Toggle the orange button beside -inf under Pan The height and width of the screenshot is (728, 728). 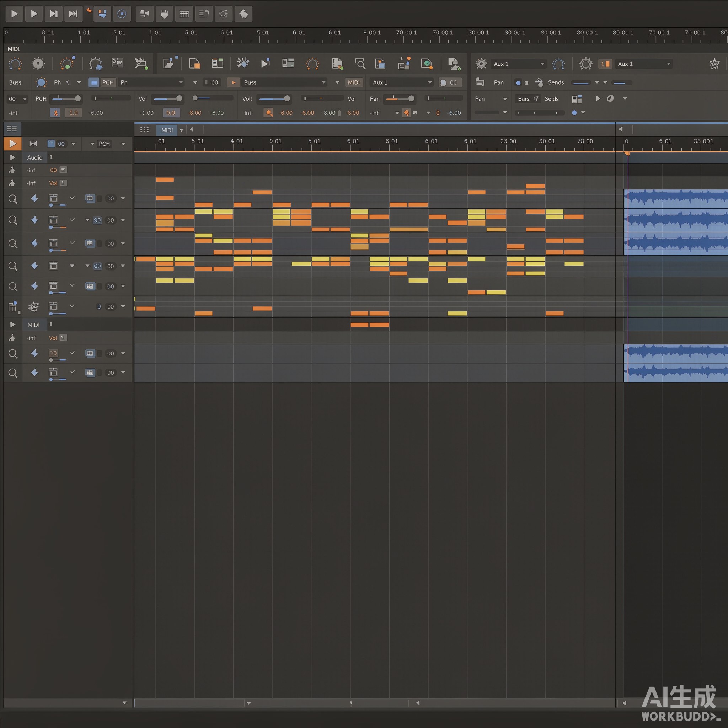pyautogui.click(x=406, y=113)
